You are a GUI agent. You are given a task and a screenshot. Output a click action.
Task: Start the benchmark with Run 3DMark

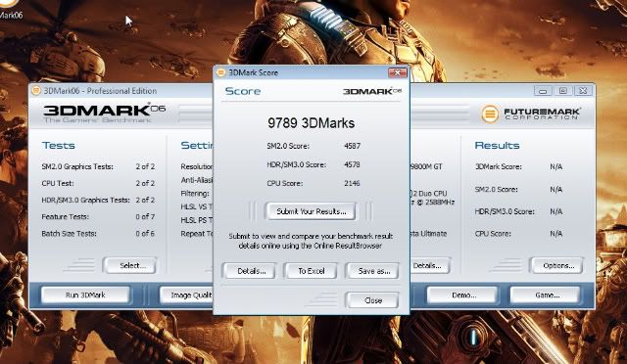85,295
